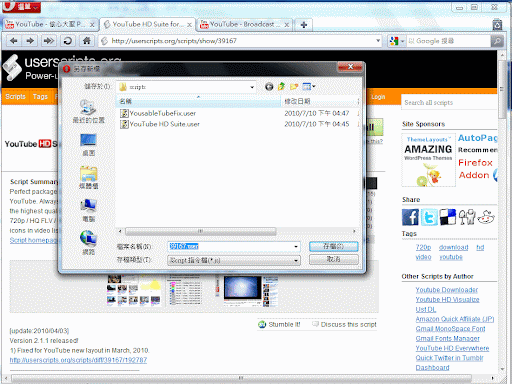Image resolution: width=512 pixels, height=384 pixels.
Task: Click Up One Level folder icon
Action: pos(282,87)
